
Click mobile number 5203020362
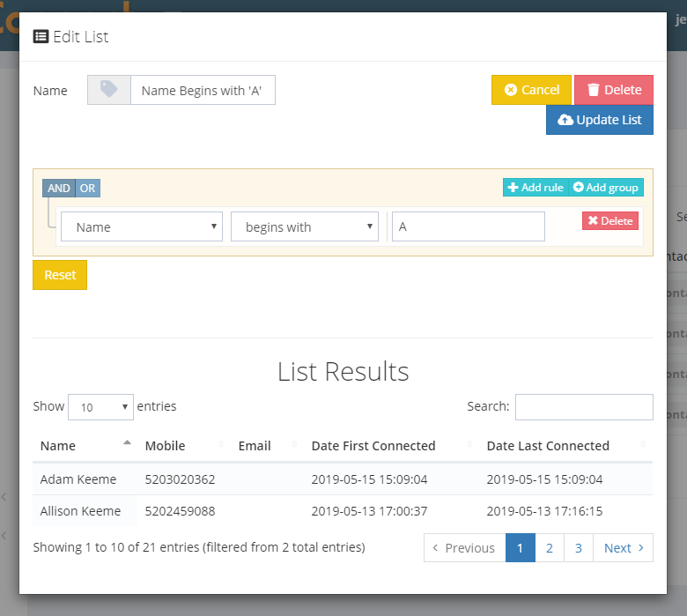click(x=180, y=479)
